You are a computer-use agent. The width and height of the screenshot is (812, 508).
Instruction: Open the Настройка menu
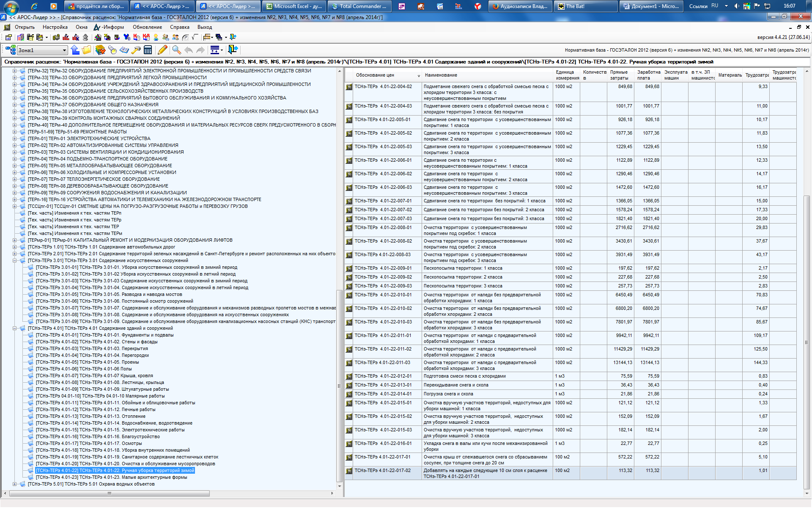tap(55, 27)
